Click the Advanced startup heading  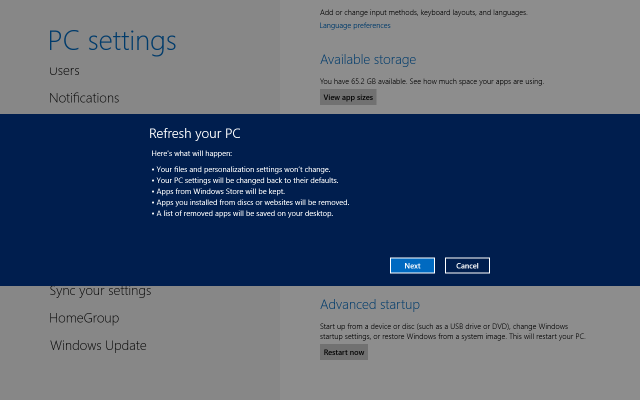pyautogui.click(x=370, y=304)
